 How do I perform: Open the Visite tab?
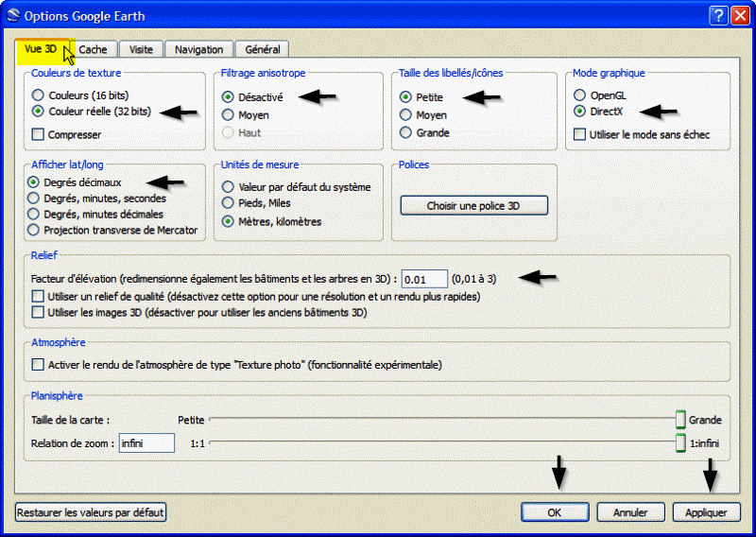[141, 50]
